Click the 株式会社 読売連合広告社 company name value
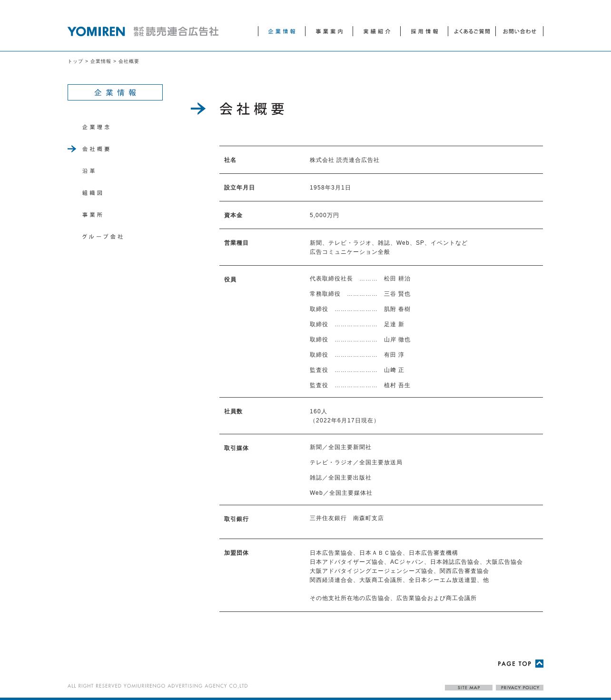 (x=345, y=160)
